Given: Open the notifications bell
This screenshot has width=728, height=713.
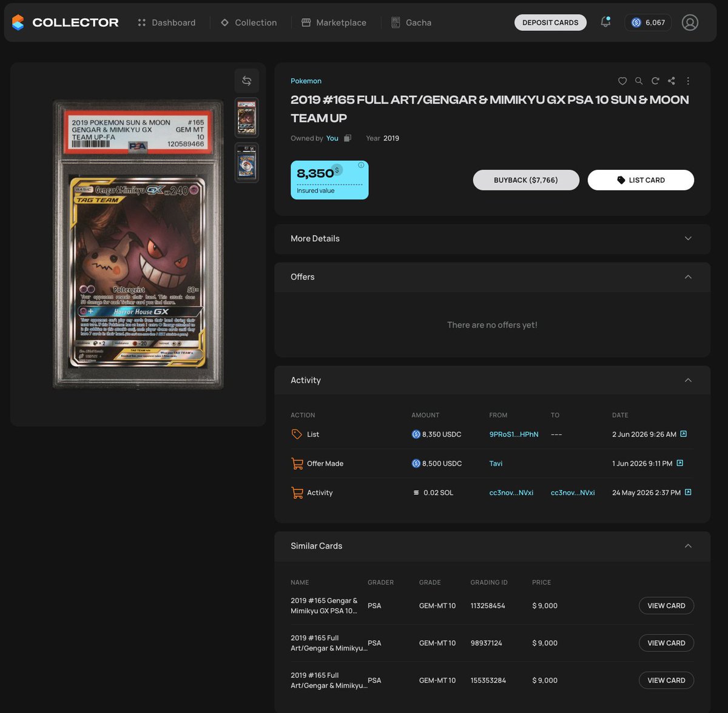Looking at the screenshot, I should click(605, 22).
